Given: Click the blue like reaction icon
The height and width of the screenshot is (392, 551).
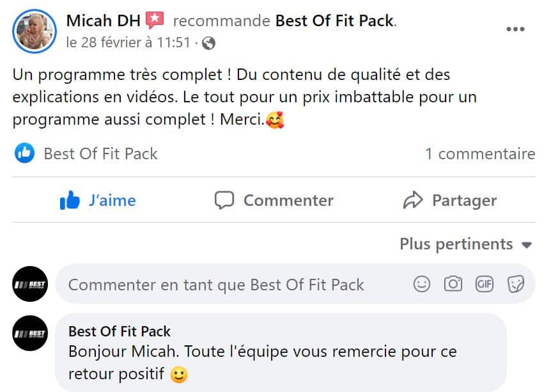Looking at the screenshot, I should (24, 153).
